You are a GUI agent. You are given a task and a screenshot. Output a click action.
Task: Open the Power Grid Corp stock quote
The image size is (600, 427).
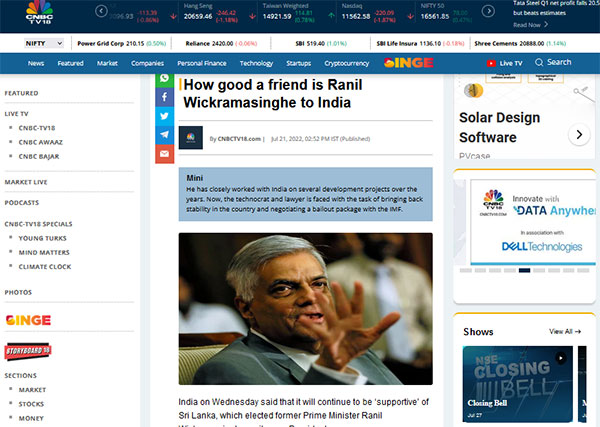pyautogui.click(x=122, y=43)
